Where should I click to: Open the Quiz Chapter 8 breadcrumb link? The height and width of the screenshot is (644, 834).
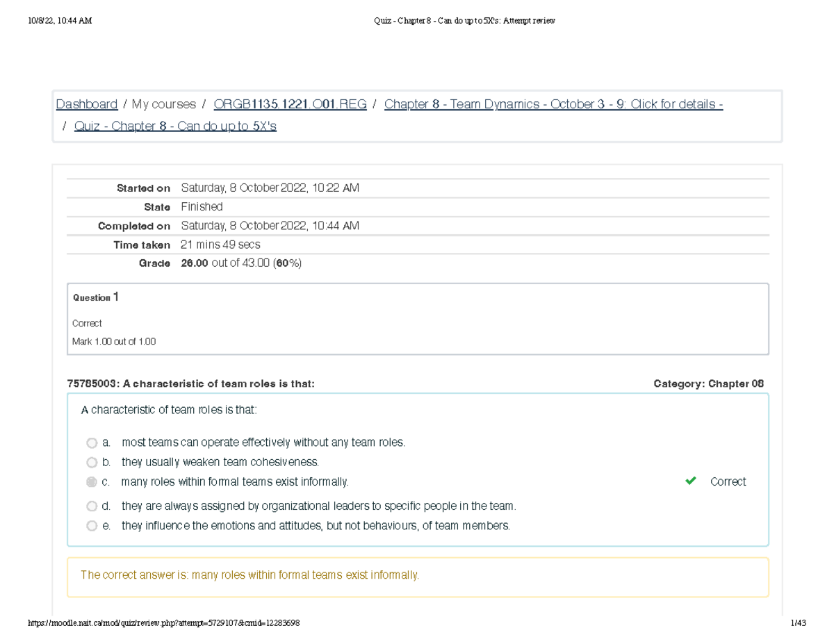(x=176, y=126)
